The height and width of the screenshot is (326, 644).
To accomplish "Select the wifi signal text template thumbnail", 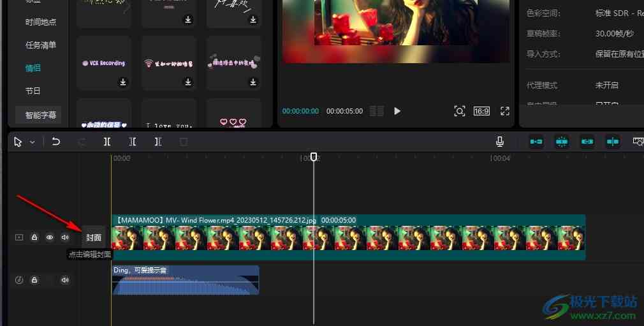I will pyautogui.click(x=168, y=63).
